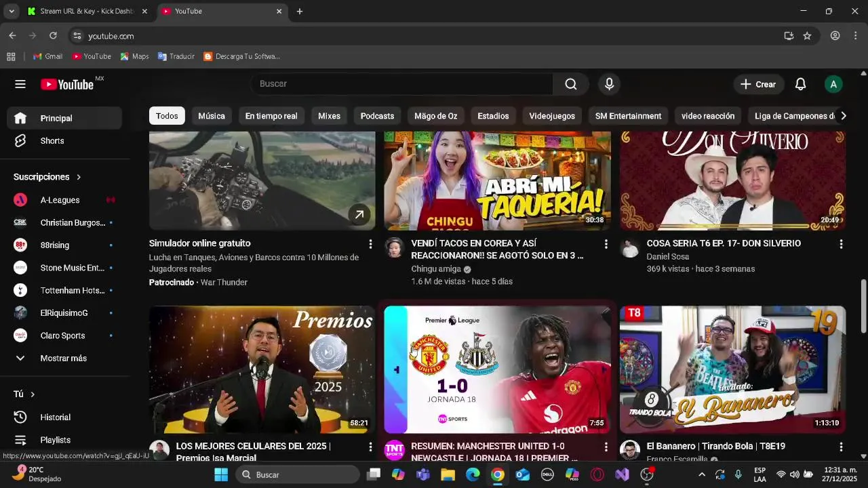Open Chrome tab search dropdown
The image size is (868, 488).
coord(12,12)
